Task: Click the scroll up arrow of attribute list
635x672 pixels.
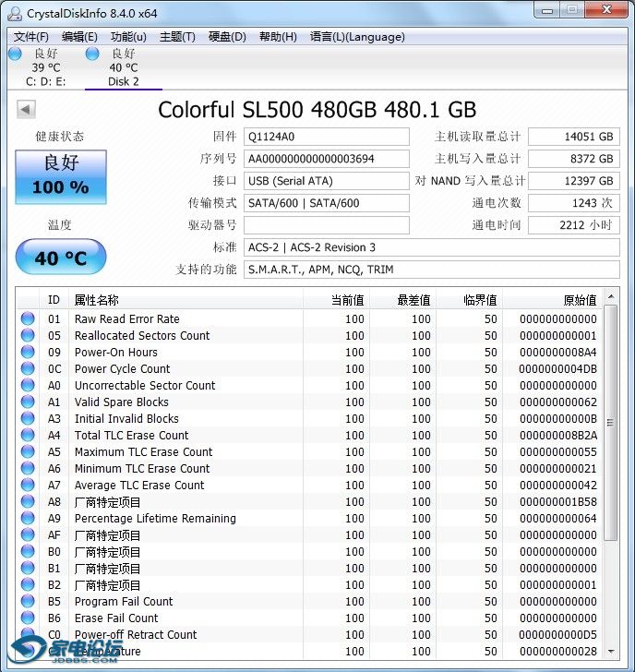Action: click(x=611, y=296)
